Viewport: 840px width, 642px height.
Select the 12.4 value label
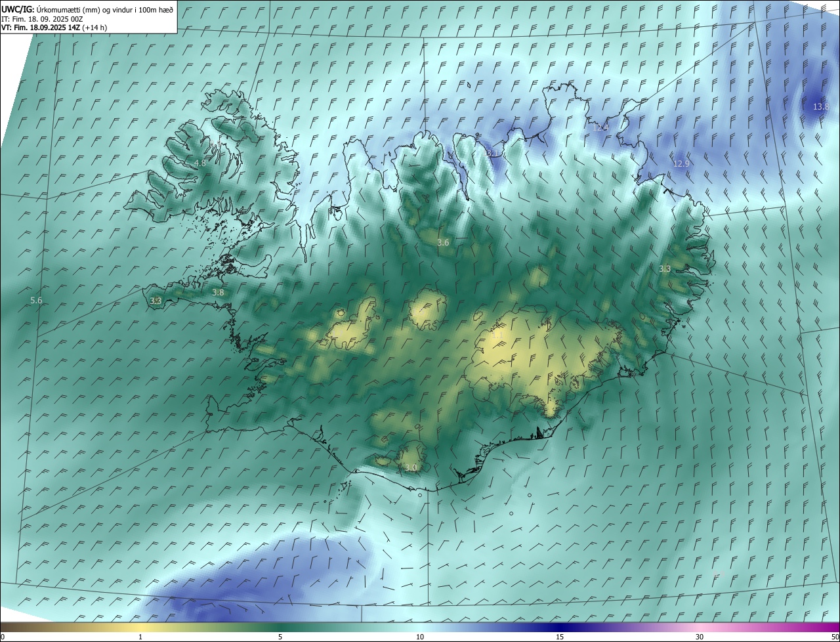600,127
